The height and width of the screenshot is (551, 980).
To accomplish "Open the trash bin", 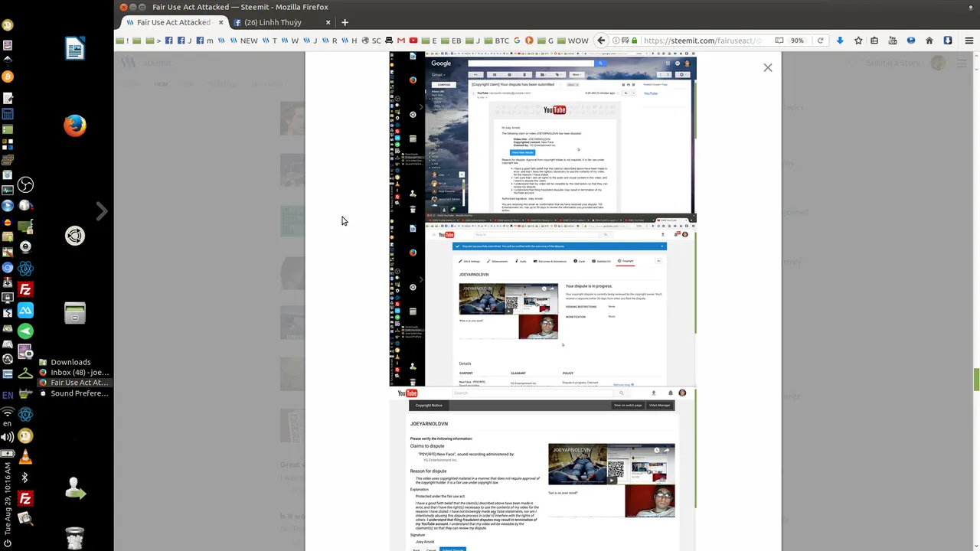I will [75, 538].
